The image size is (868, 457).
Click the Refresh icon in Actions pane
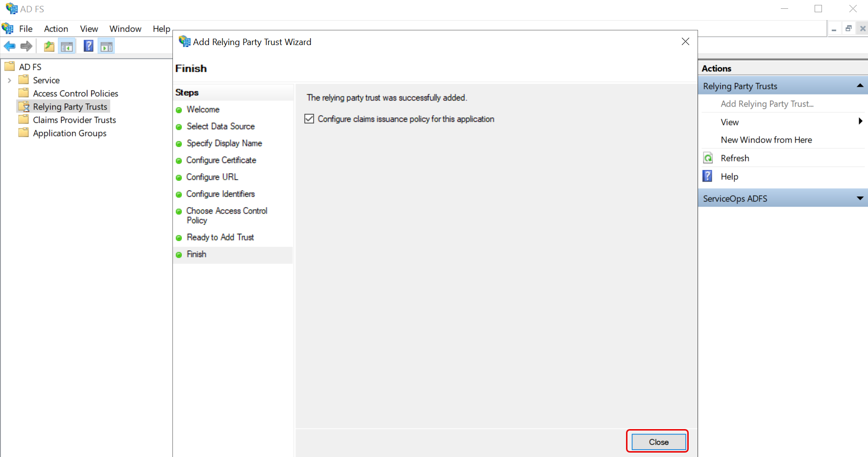[708, 158]
